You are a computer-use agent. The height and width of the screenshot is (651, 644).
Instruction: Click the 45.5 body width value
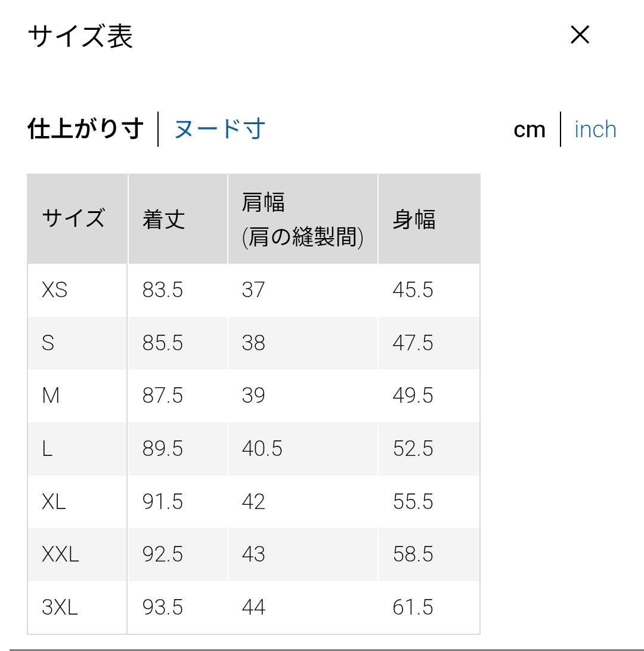coord(413,290)
